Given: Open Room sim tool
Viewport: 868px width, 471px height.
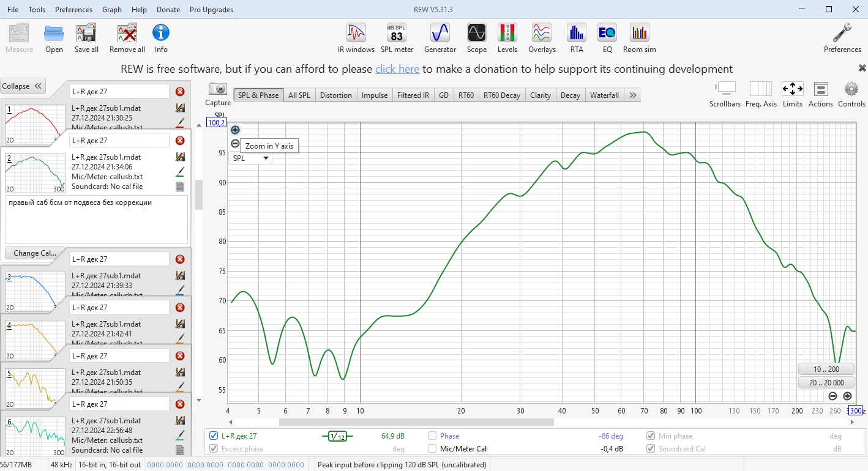Looking at the screenshot, I should pos(639,38).
